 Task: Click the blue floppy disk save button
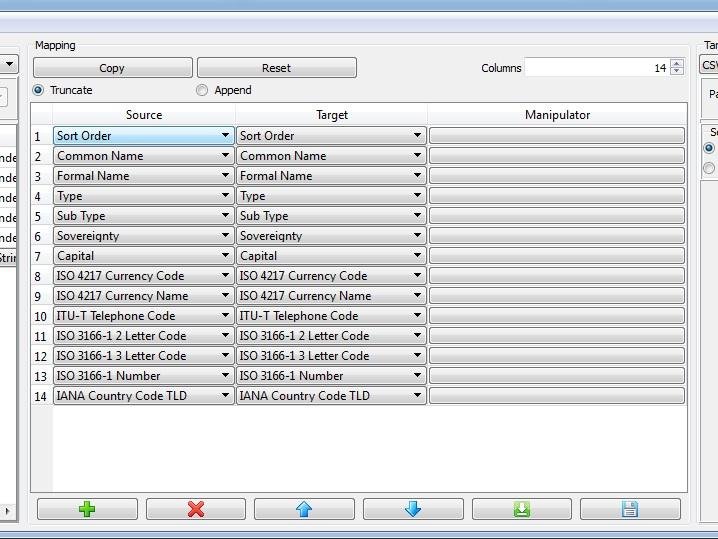(630, 509)
